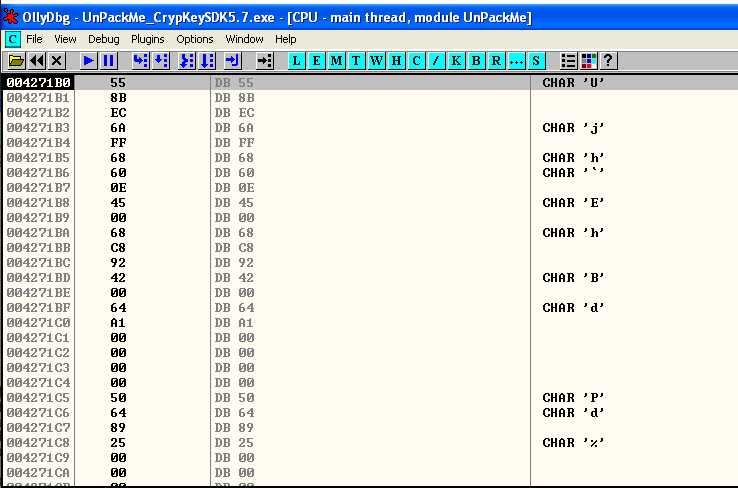Screen dimensions: 738x488
Task: Click disassembly 'DB 50' entry
Action: (x=234, y=398)
